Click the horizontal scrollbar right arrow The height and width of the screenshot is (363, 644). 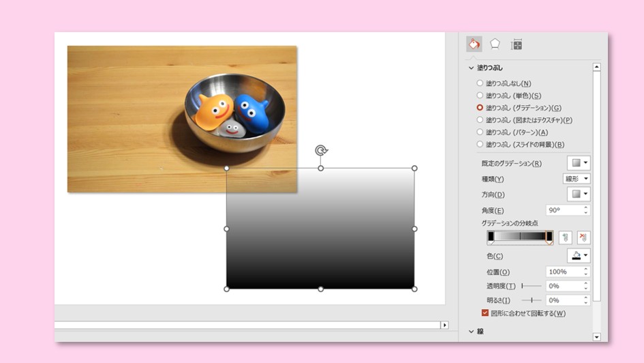click(x=444, y=325)
